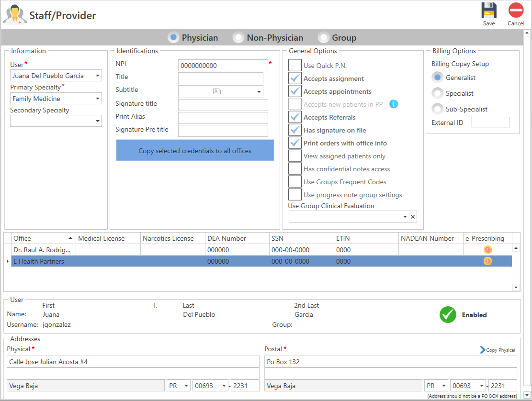The height and width of the screenshot is (401, 532).
Task: Click the main window scroll down arrow
Action: (527, 395)
